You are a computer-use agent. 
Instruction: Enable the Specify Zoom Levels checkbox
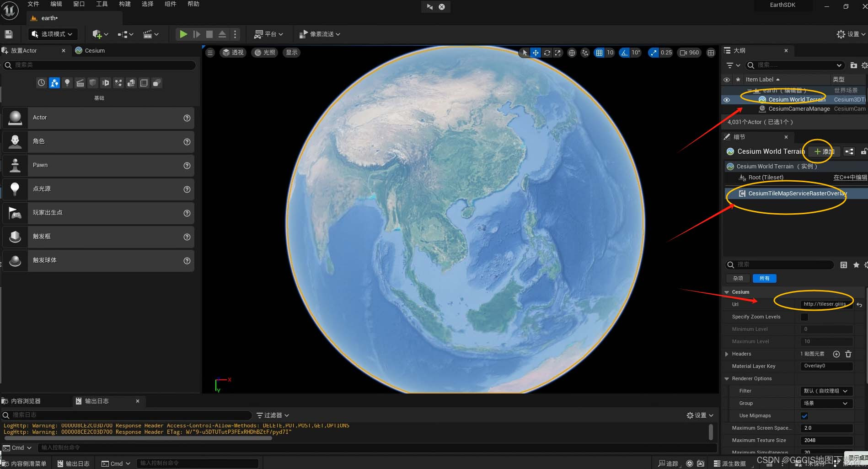pos(804,317)
